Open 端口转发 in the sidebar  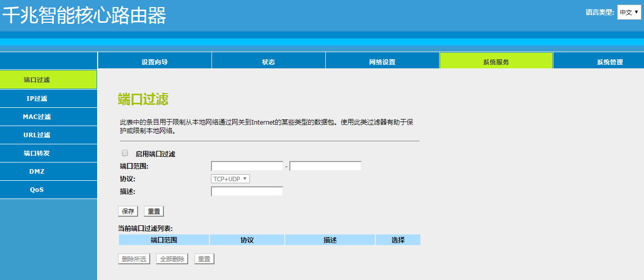[x=37, y=153]
